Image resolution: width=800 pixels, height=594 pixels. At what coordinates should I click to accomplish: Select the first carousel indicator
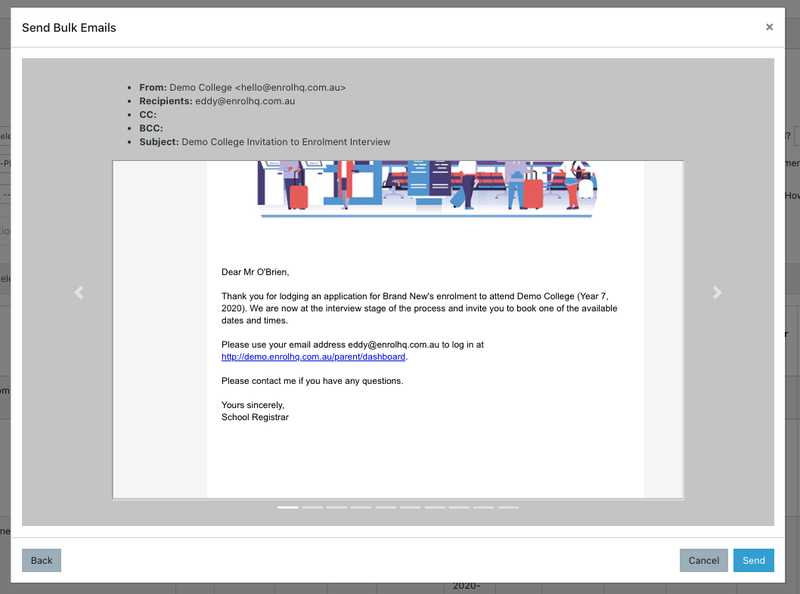(288, 508)
